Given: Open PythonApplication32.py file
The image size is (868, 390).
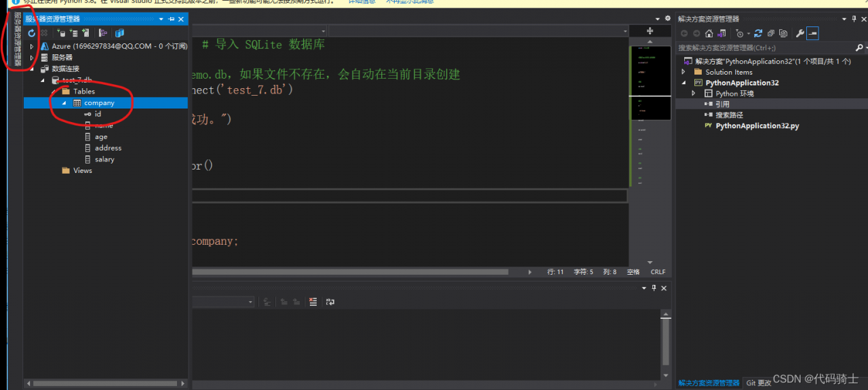Looking at the screenshot, I should [757, 126].
